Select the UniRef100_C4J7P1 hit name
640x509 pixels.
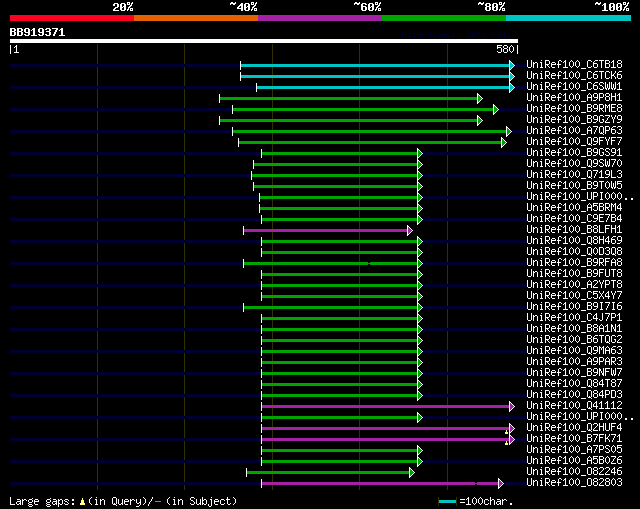(574, 318)
